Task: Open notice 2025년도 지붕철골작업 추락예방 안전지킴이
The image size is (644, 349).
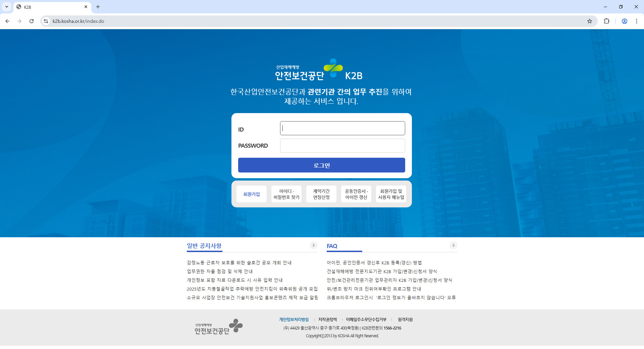Action: point(252,289)
